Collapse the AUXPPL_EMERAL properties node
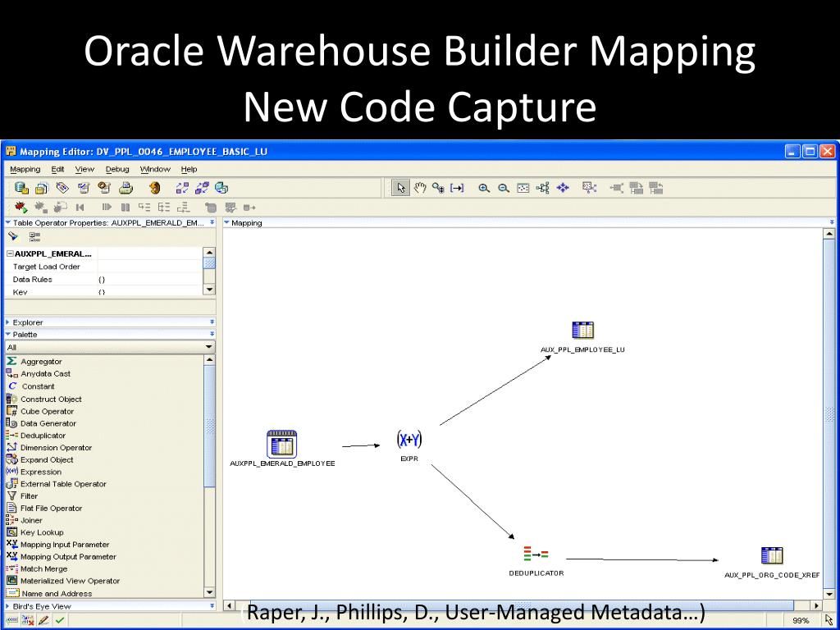840x630 pixels. point(8,254)
